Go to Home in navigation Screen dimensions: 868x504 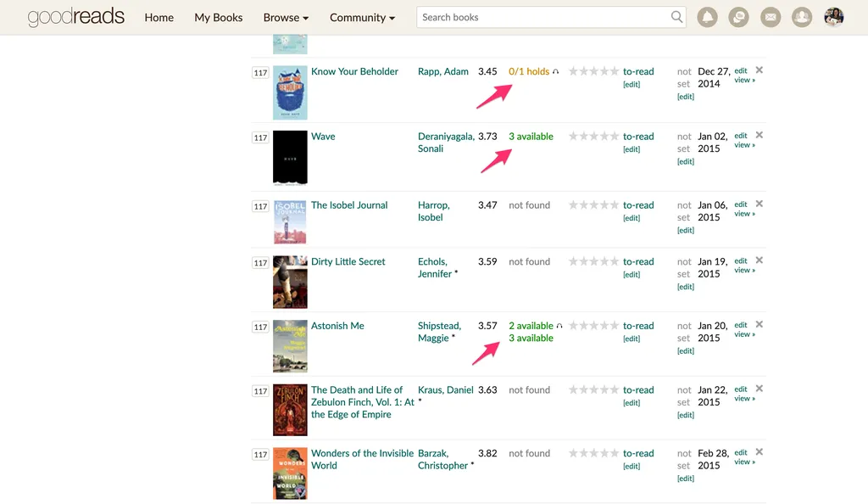[159, 17]
